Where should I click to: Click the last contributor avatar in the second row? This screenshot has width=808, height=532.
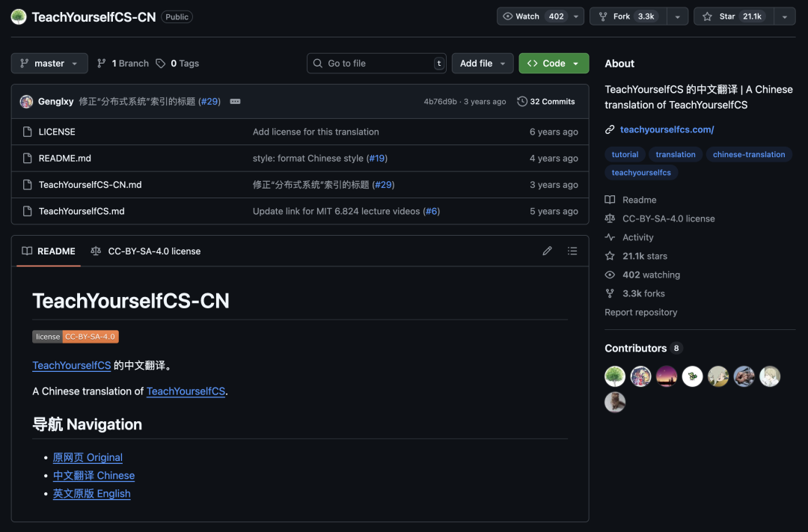pyautogui.click(x=615, y=402)
